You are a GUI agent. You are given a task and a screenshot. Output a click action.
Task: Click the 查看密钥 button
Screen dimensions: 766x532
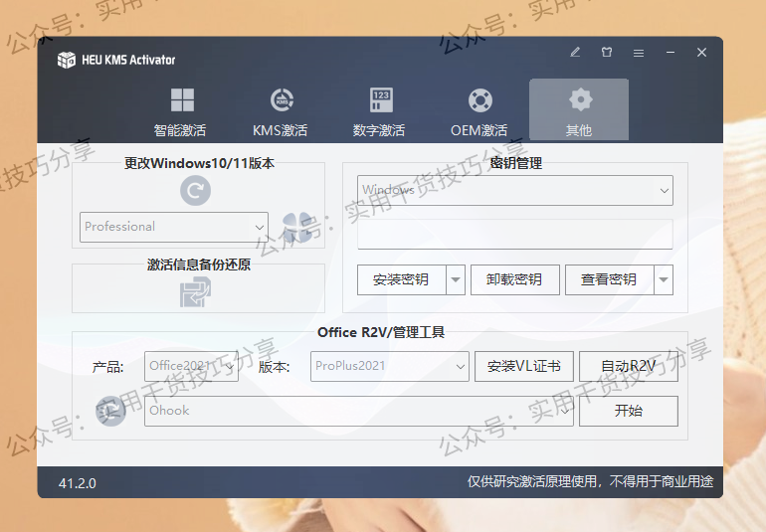click(x=609, y=280)
